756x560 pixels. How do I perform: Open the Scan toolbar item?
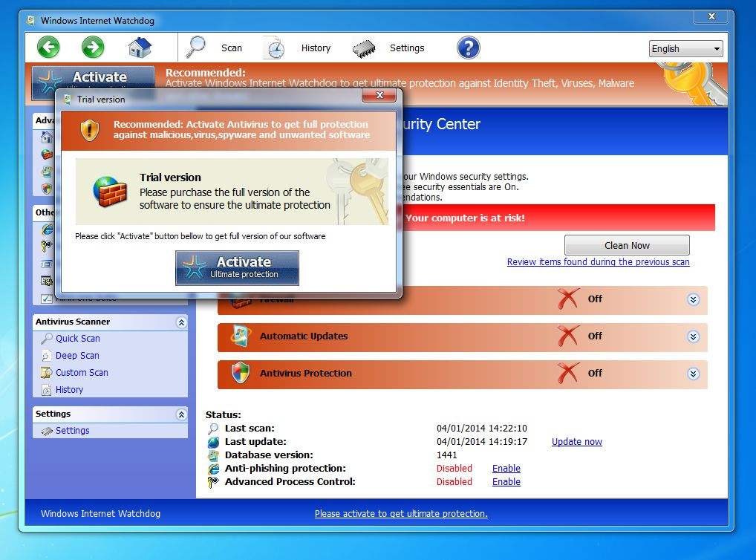coord(232,48)
